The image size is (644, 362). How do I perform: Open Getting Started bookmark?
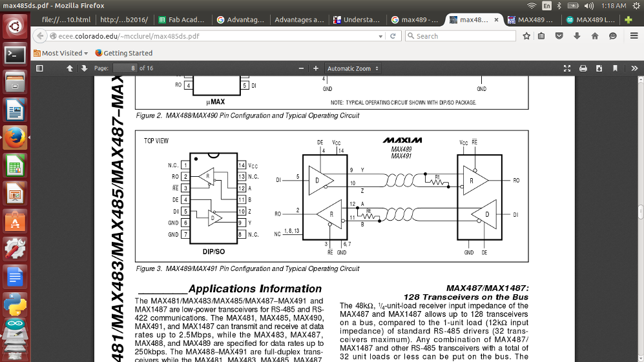click(x=123, y=53)
